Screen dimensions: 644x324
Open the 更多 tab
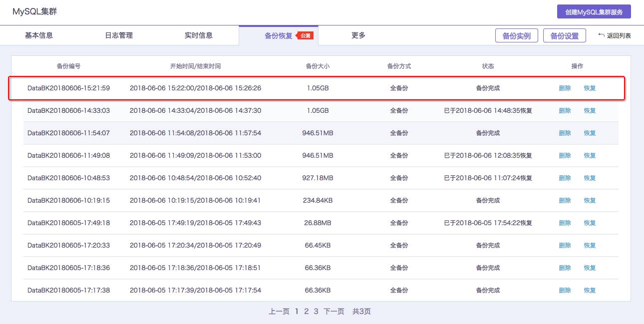[x=358, y=35]
